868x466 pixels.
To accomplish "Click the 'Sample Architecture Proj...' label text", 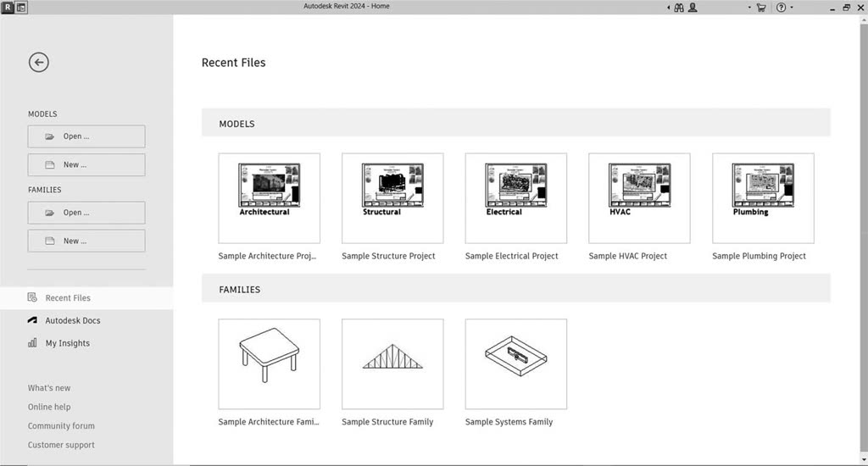I will [267, 256].
